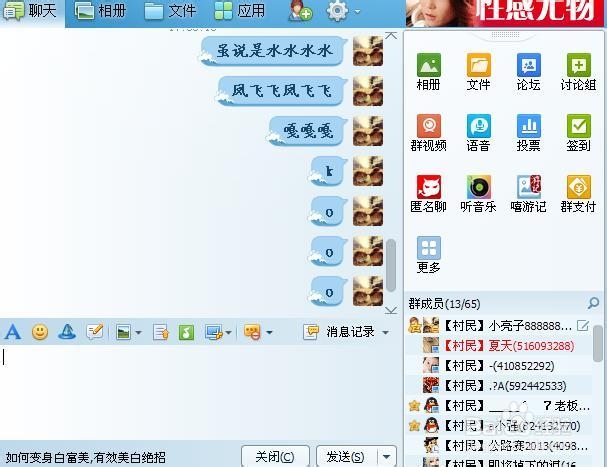
Task: Open the 语音 voice chat app
Action: (478, 132)
